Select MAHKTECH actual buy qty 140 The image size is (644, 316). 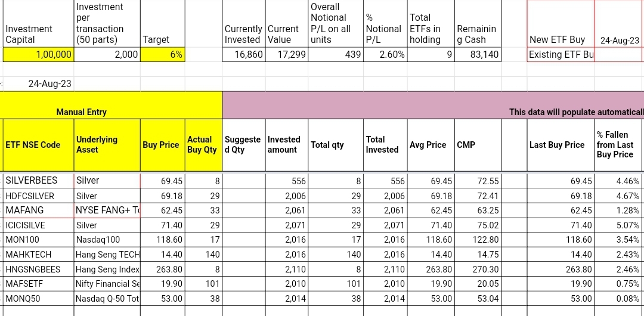click(x=204, y=255)
